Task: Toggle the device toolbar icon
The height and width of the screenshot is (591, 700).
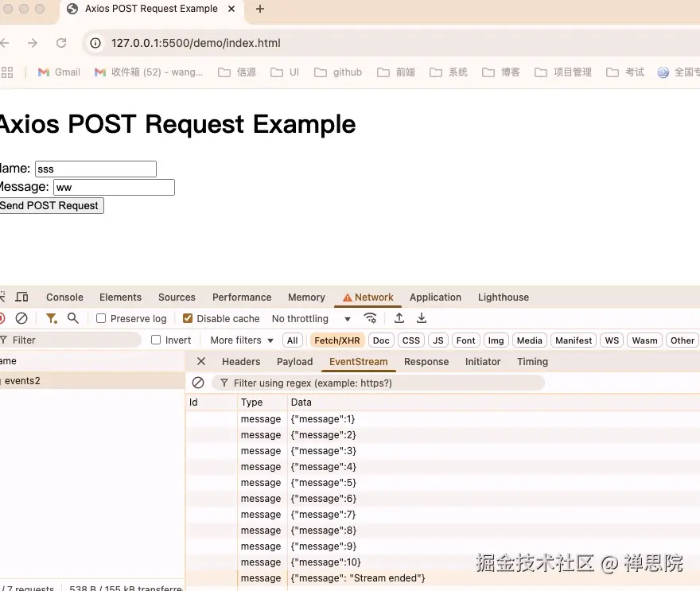Action: [22, 297]
